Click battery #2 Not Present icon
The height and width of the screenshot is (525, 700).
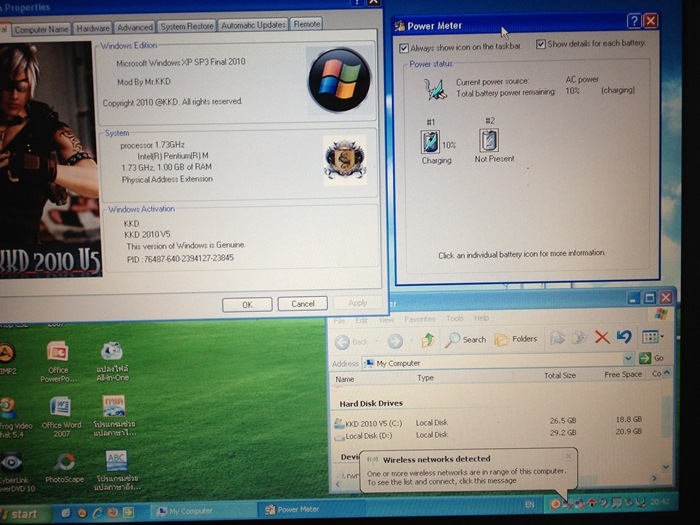click(489, 140)
